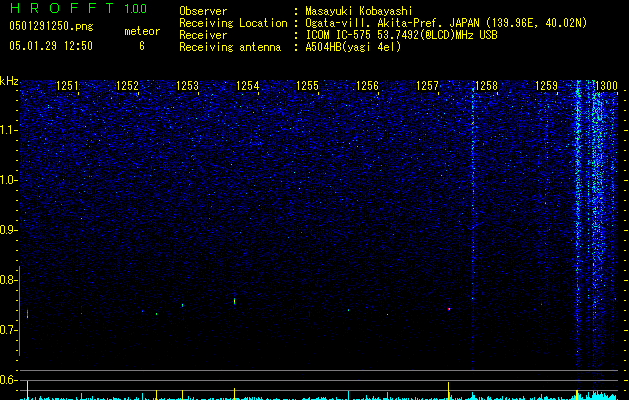
Task: Click the 1253 time marker
Action: [x=187, y=86]
